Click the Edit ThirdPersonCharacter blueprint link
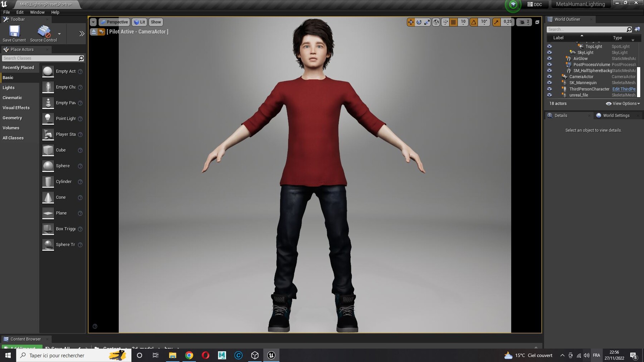Screen dimensions: 644x362 (624, 89)
